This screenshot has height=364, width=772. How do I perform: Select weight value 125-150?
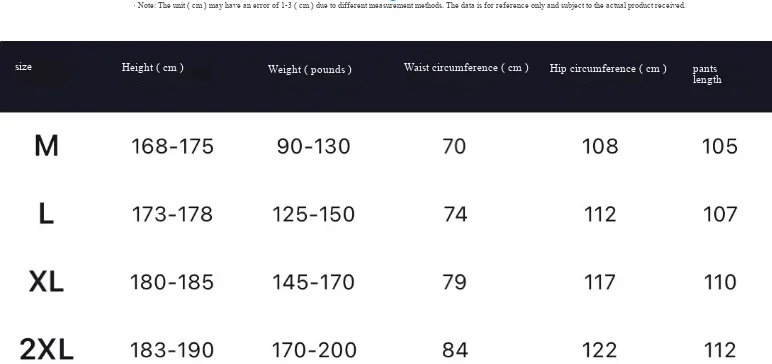[313, 214]
